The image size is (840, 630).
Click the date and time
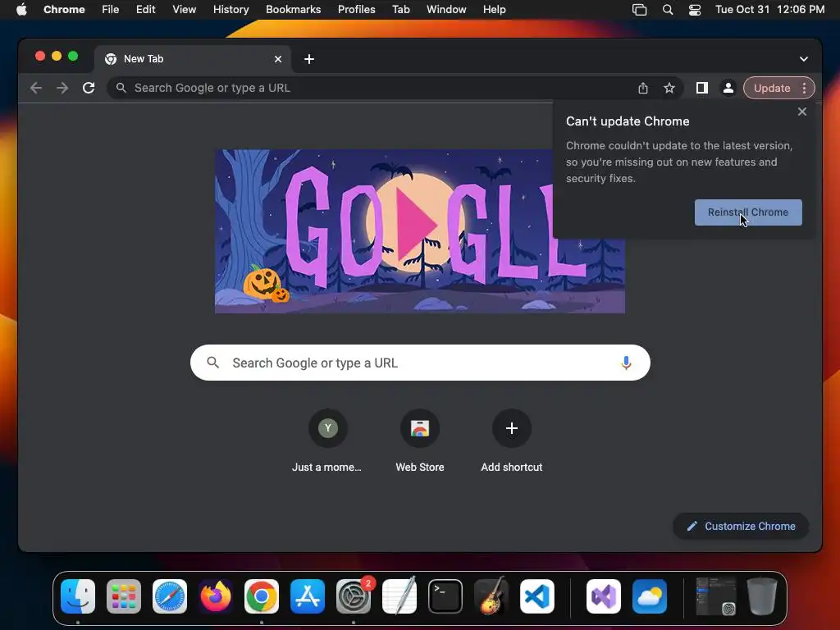[x=769, y=10]
